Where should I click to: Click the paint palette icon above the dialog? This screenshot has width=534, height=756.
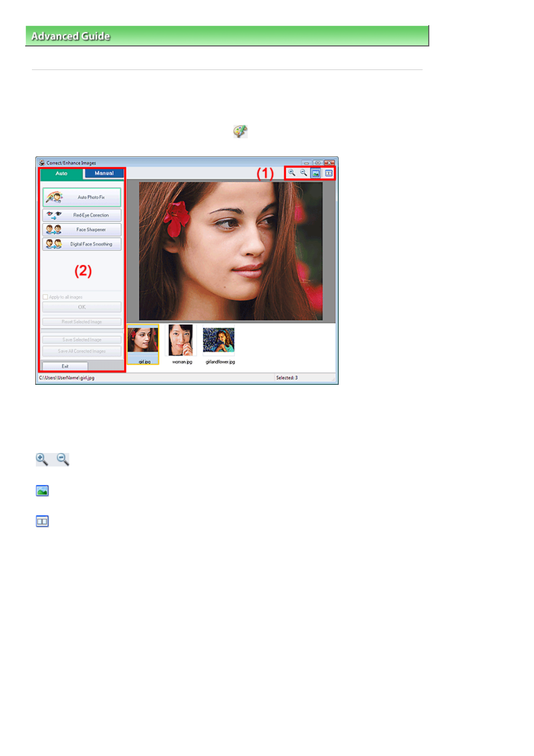(x=240, y=131)
